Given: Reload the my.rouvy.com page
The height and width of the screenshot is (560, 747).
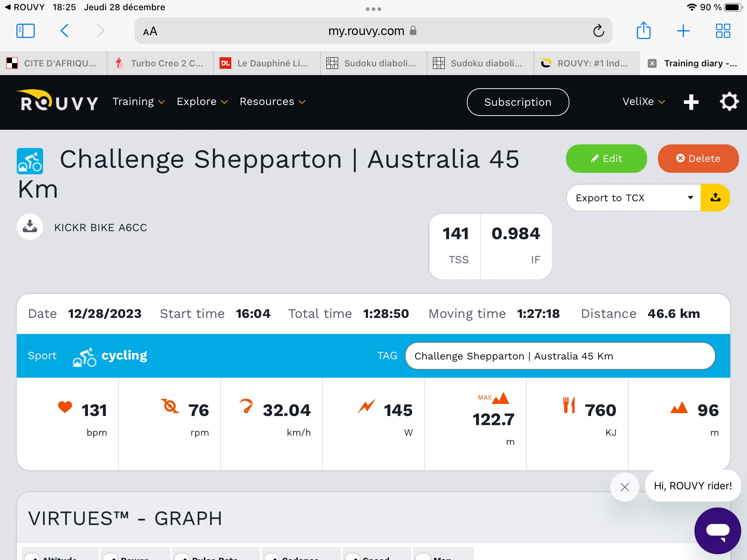Looking at the screenshot, I should coord(598,31).
